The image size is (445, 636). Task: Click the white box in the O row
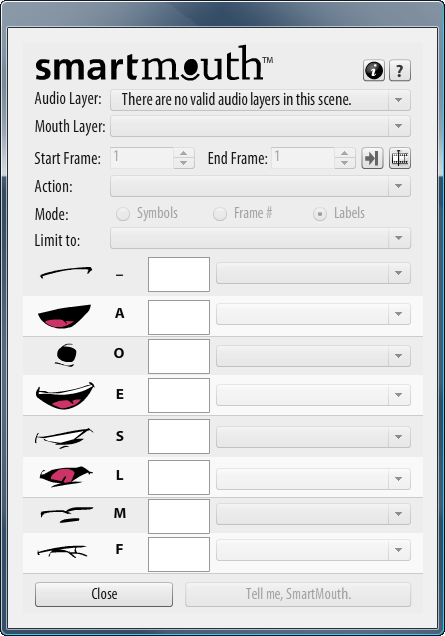click(x=179, y=356)
